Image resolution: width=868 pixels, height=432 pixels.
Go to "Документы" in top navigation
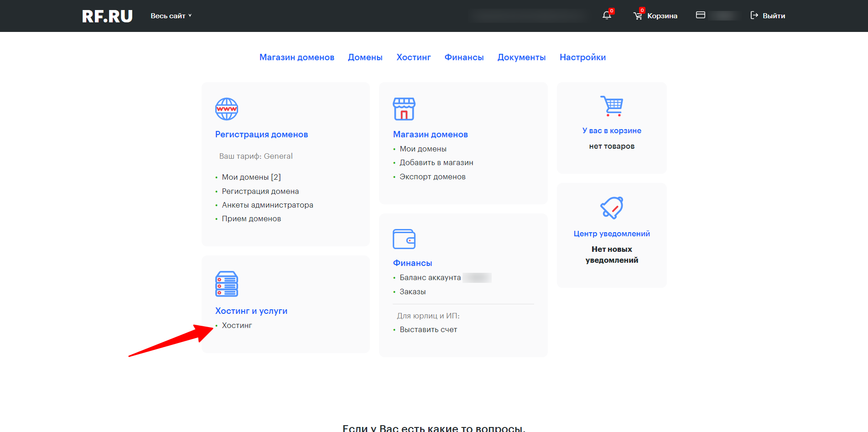click(521, 57)
